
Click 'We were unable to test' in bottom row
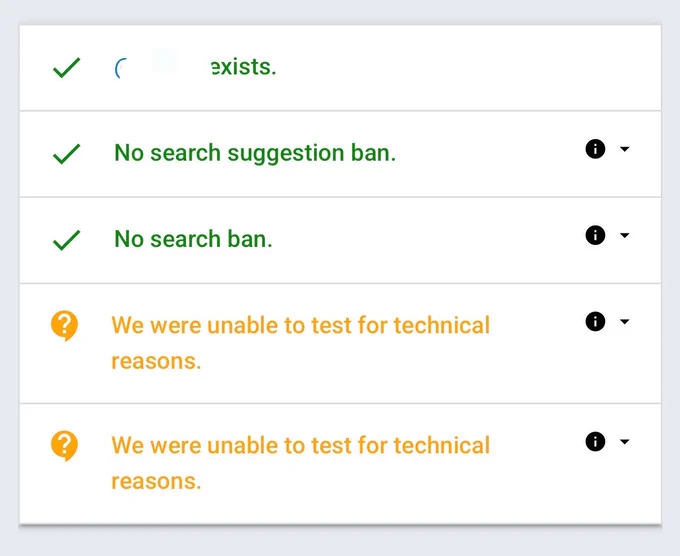click(301, 463)
